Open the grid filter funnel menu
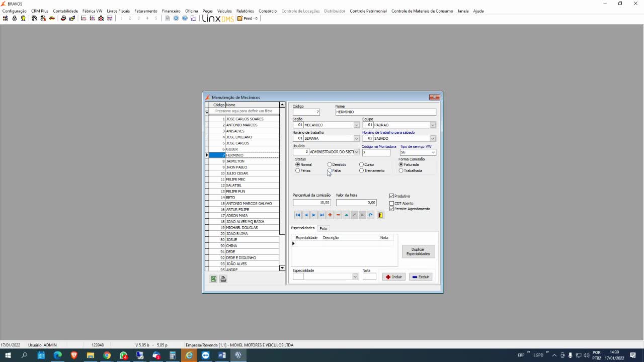This screenshot has height=362, width=644. click(x=207, y=112)
